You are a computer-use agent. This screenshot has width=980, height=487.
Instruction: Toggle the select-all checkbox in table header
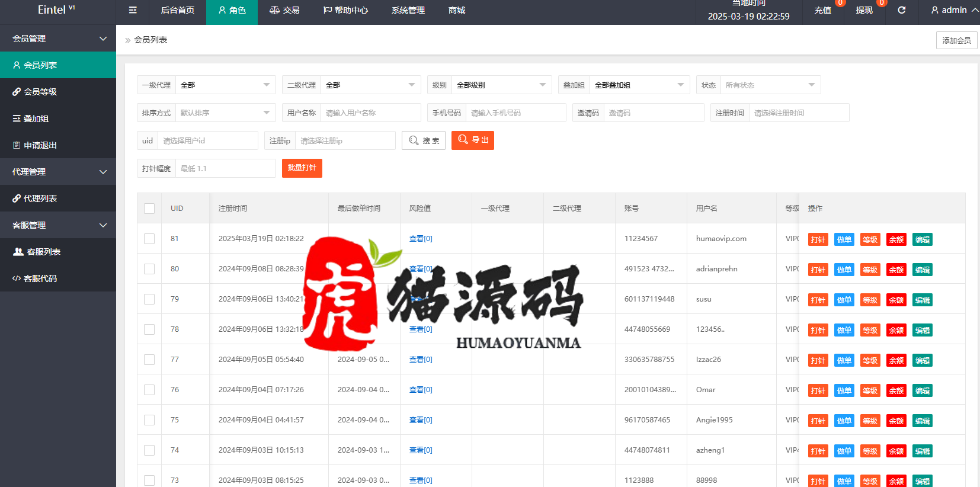point(149,209)
